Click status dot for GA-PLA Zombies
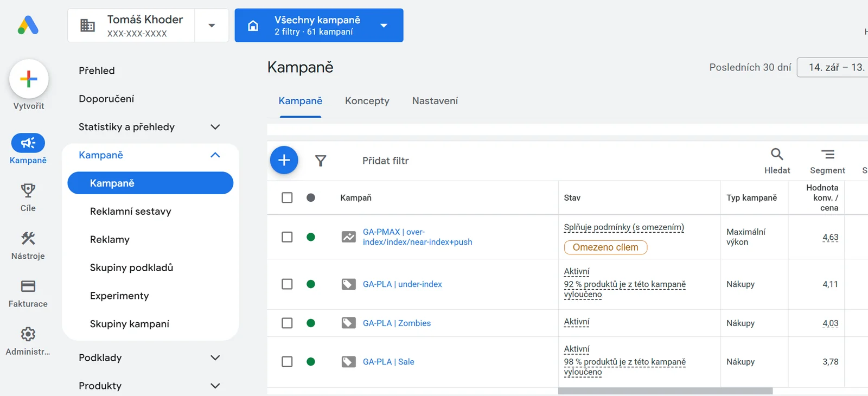Screen dimensions: 868x396 pyautogui.click(x=311, y=323)
